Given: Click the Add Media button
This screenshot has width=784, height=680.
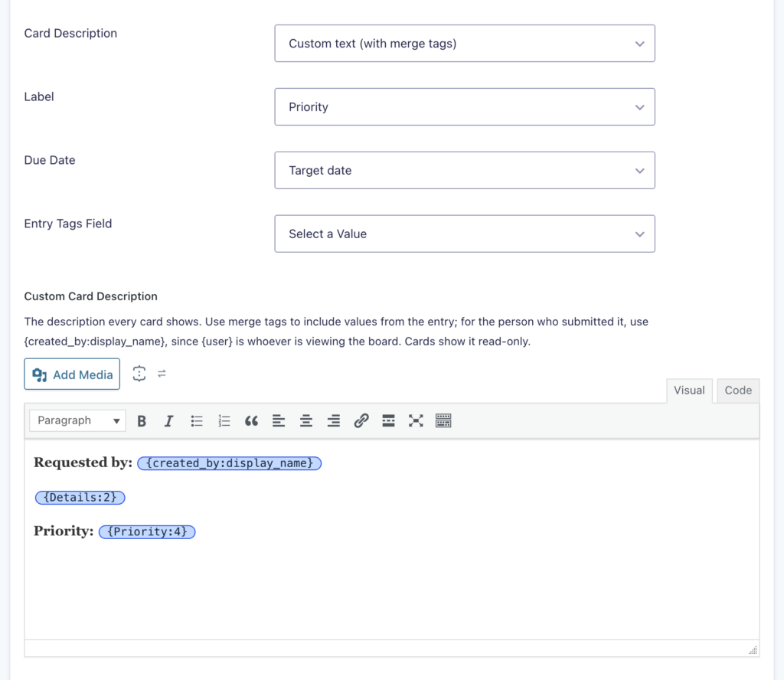Looking at the screenshot, I should click(72, 374).
